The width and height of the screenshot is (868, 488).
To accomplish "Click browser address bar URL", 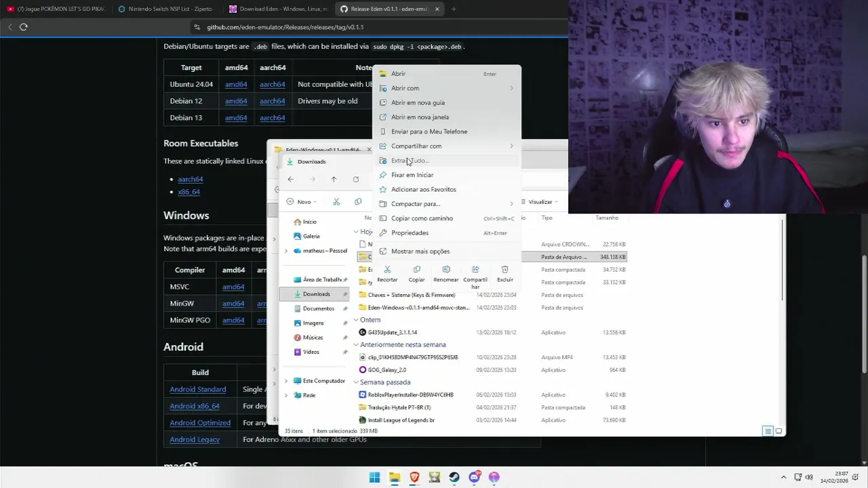I will [x=285, y=27].
